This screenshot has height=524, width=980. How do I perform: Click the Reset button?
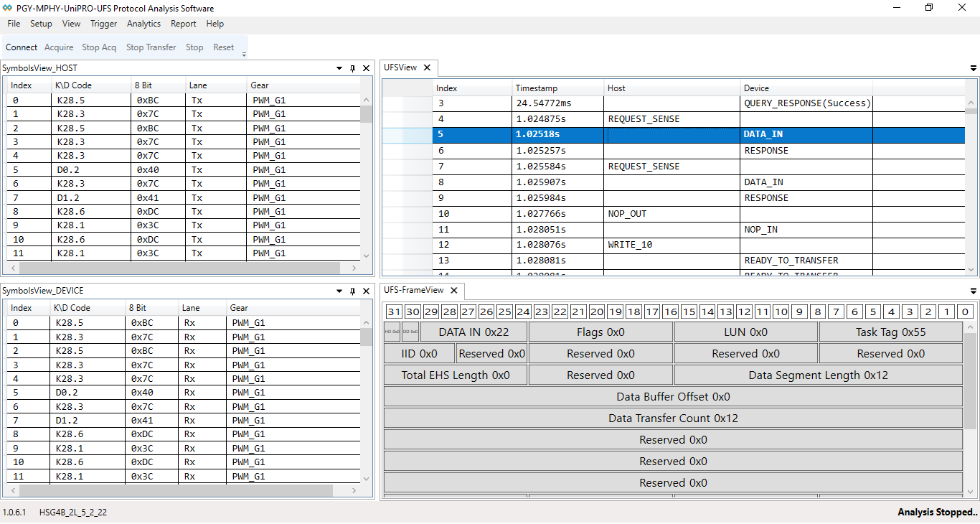click(225, 47)
